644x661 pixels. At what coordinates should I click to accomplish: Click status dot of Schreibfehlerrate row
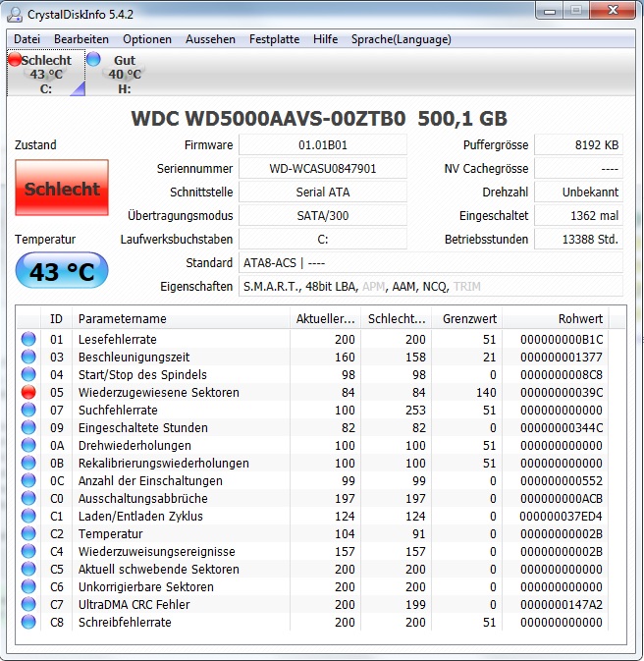coord(28,623)
